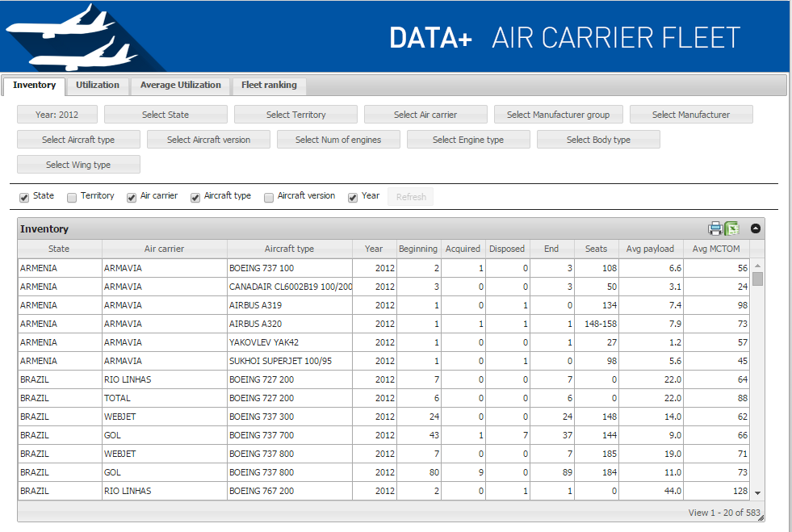The height and width of the screenshot is (532, 792).
Task: Click the 148-158 seats cell
Action: pyautogui.click(x=597, y=324)
